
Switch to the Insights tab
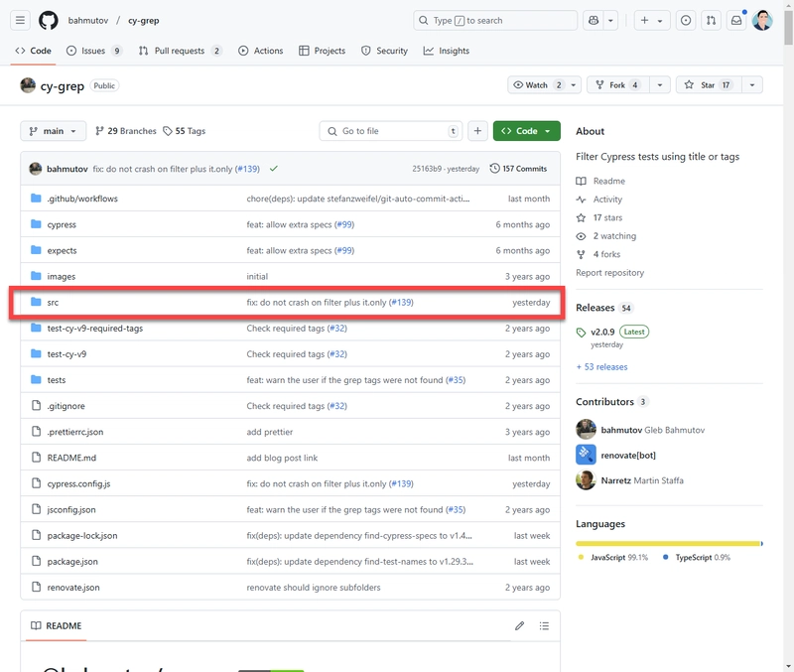point(447,51)
